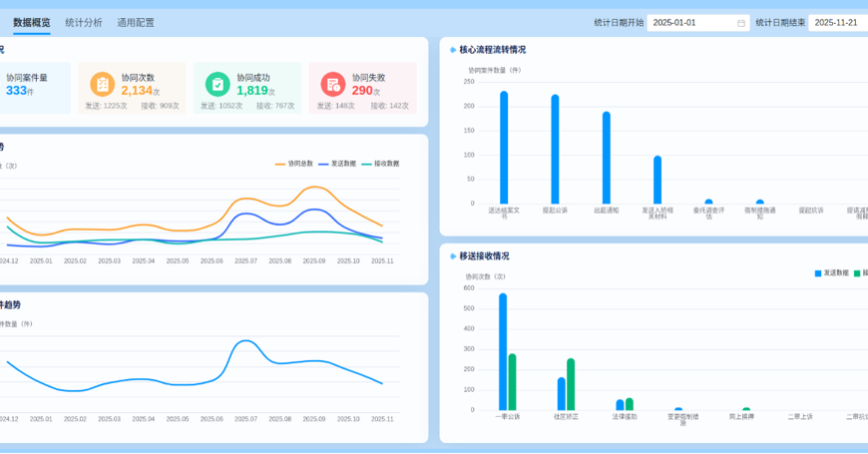Click 发送: 1225次 under 协同次数
The image size is (868, 454).
[x=106, y=106]
